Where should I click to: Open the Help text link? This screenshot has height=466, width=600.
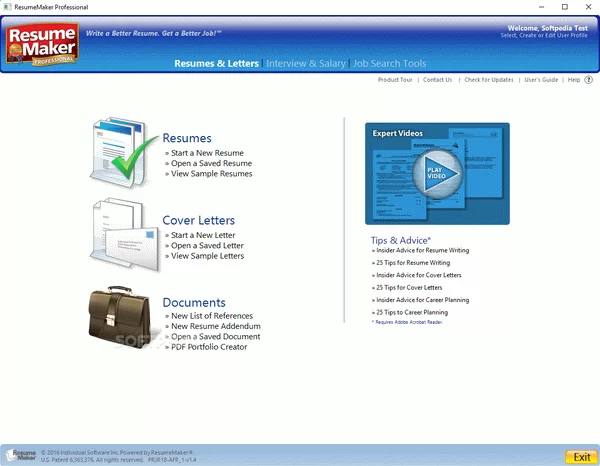pos(574,80)
